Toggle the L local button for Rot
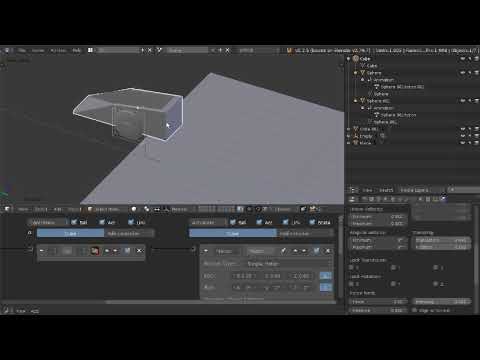 point(326,287)
